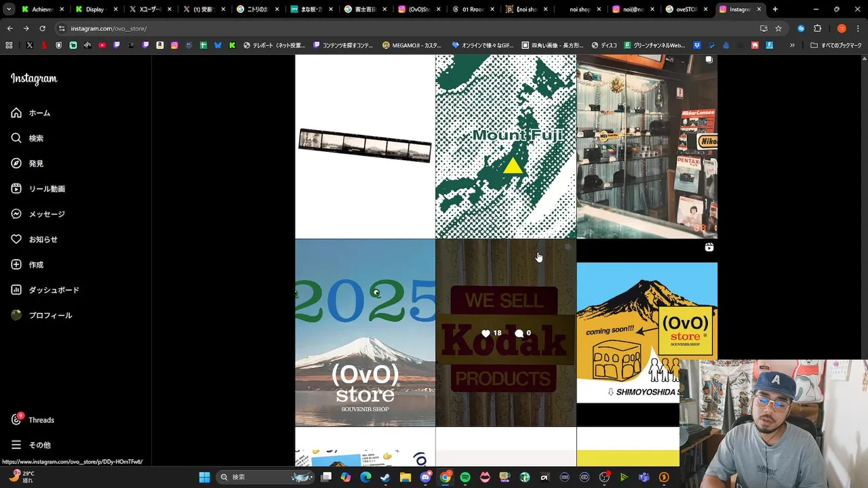Open the ダッシュボード dashboard chart icon
This screenshot has width=868, height=488.
point(16,289)
